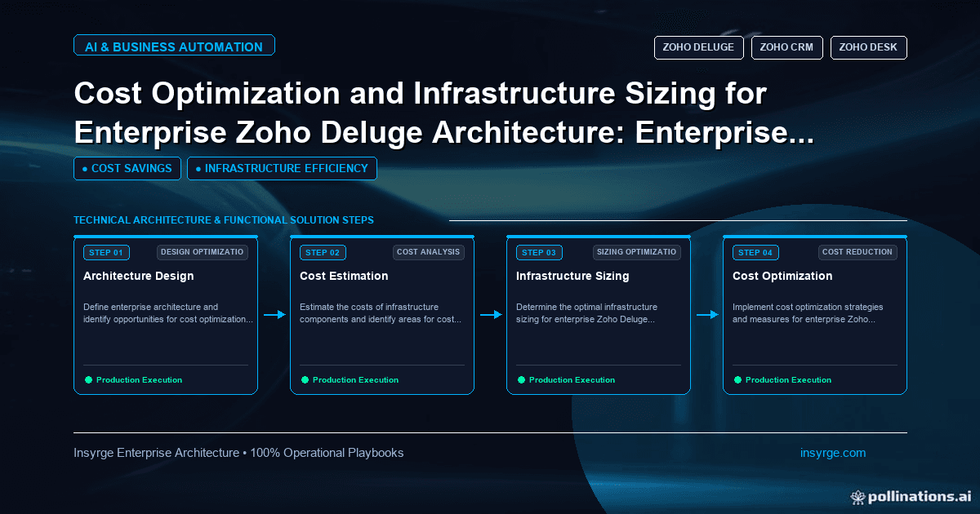The width and height of the screenshot is (980, 514).
Task: Select the STEP 02 badge
Action: [x=323, y=252]
